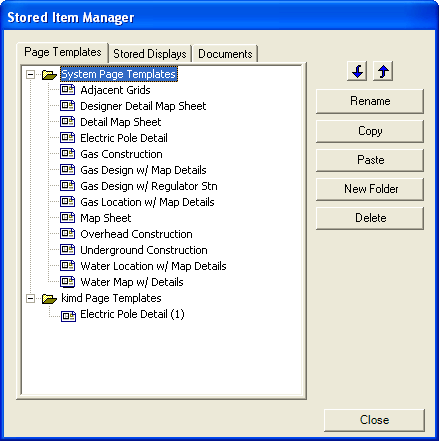Click the Adjacent Grids template icon
439x441 pixels.
click(x=68, y=89)
